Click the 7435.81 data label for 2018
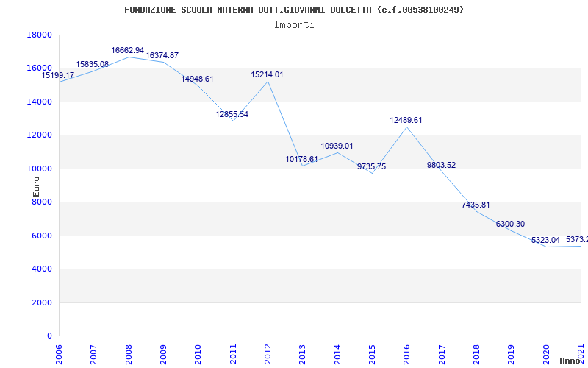Image resolution: width=588 pixels, height=368 pixels. (x=476, y=205)
